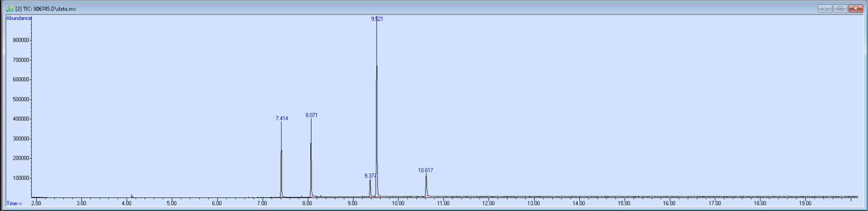Click the 7.00 time tick label

click(262, 203)
